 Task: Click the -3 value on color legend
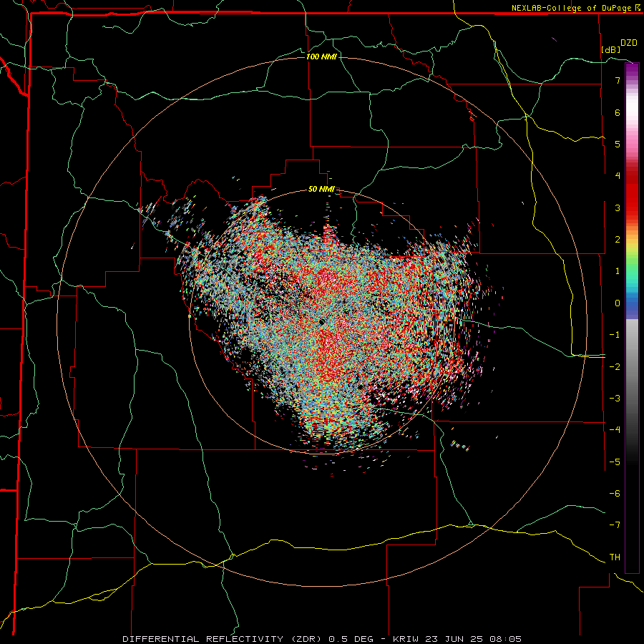pyautogui.click(x=615, y=399)
